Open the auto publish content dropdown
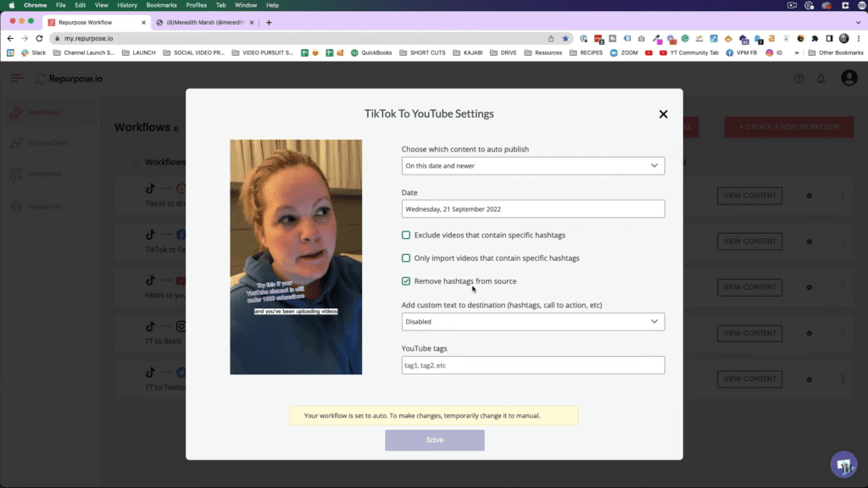The image size is (868, 488). (533, 165)
